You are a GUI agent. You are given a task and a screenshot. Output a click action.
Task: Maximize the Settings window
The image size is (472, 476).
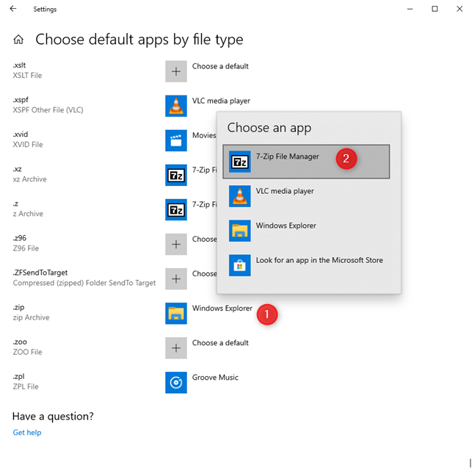point(435,9)
